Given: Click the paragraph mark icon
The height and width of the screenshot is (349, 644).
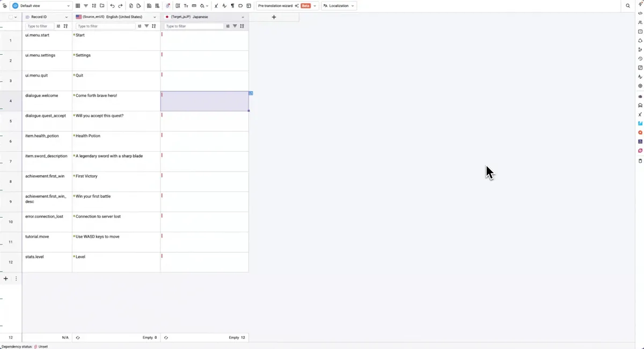Looking at the screenshot, I should [232, 6].
